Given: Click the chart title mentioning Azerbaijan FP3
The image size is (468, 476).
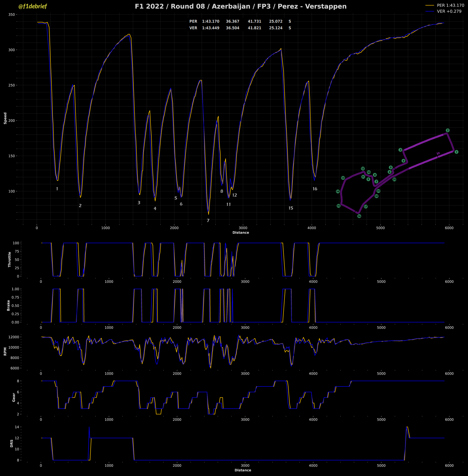Looking at the screenshot, I should point(240,6).
